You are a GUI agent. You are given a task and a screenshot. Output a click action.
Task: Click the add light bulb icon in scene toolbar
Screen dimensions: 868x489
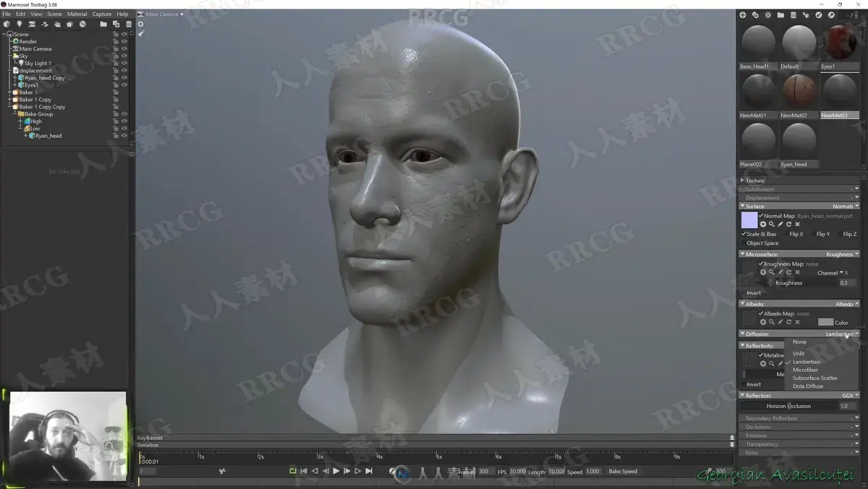(x=20, y=24)
